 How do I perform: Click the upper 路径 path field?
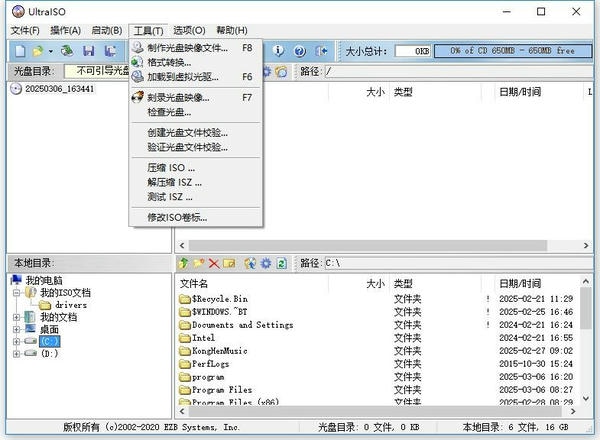tap(459, 72)
